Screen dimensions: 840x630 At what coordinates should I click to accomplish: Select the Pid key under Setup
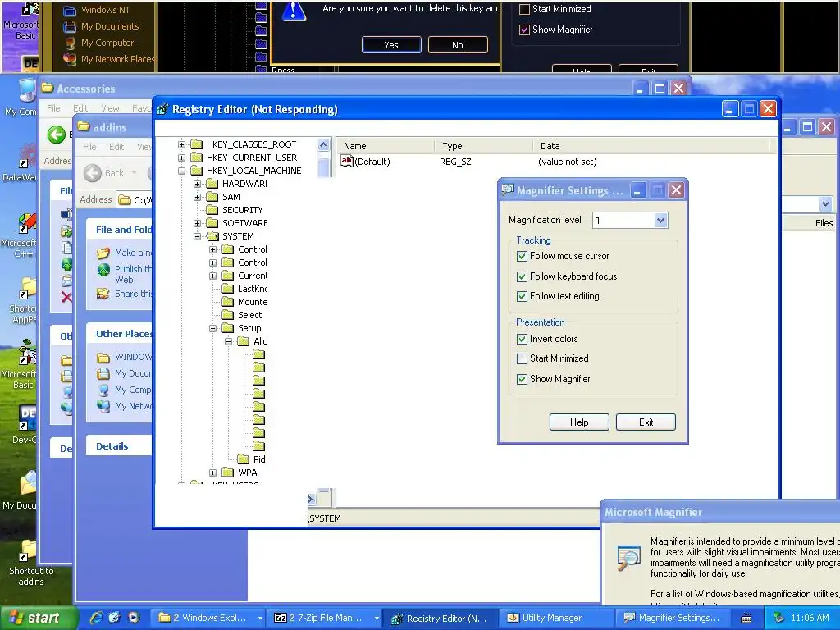(x=259, y=459)
